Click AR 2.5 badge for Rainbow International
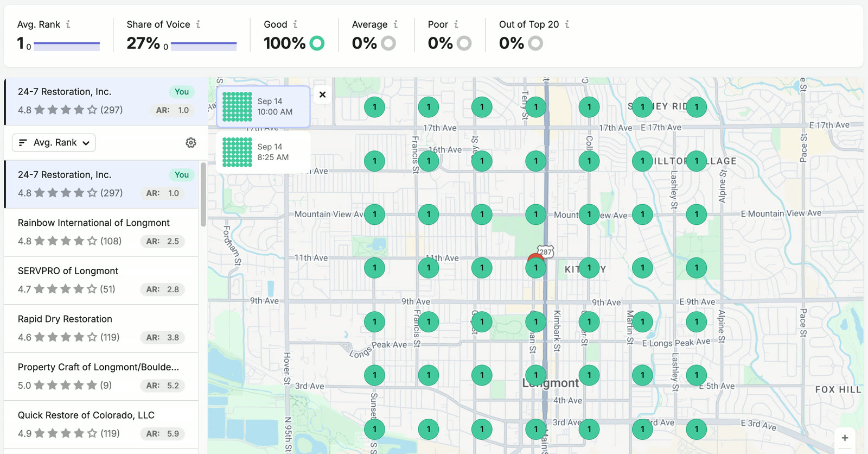The width and height of the screenshot is (868, 454). click(x=163, y=241)
